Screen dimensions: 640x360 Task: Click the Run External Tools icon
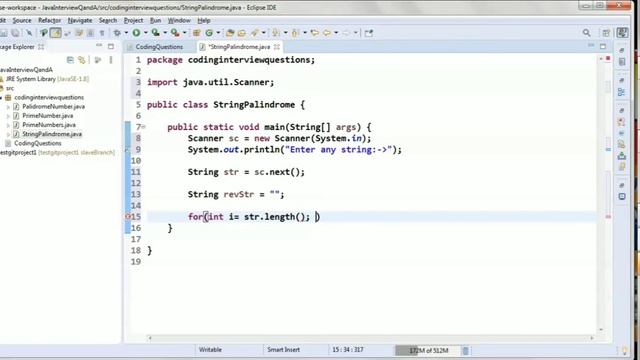click(175, 33)
